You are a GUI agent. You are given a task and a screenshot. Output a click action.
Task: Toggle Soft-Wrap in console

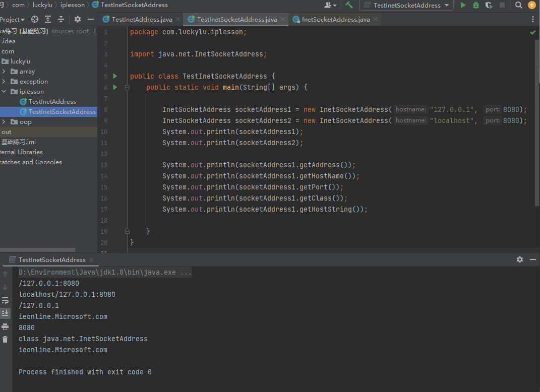(5, 300)
